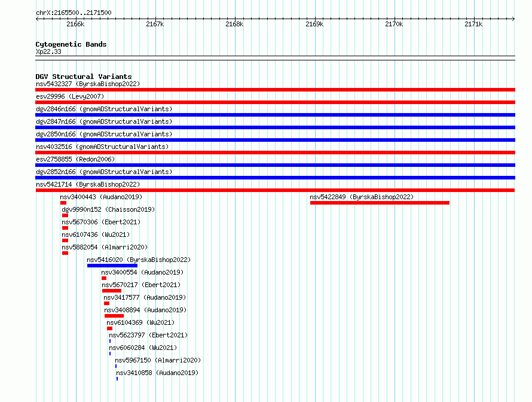532x402 pixels.
Task: Open nsv5623797 (Ebert2021) label
Action: point(148,335)
